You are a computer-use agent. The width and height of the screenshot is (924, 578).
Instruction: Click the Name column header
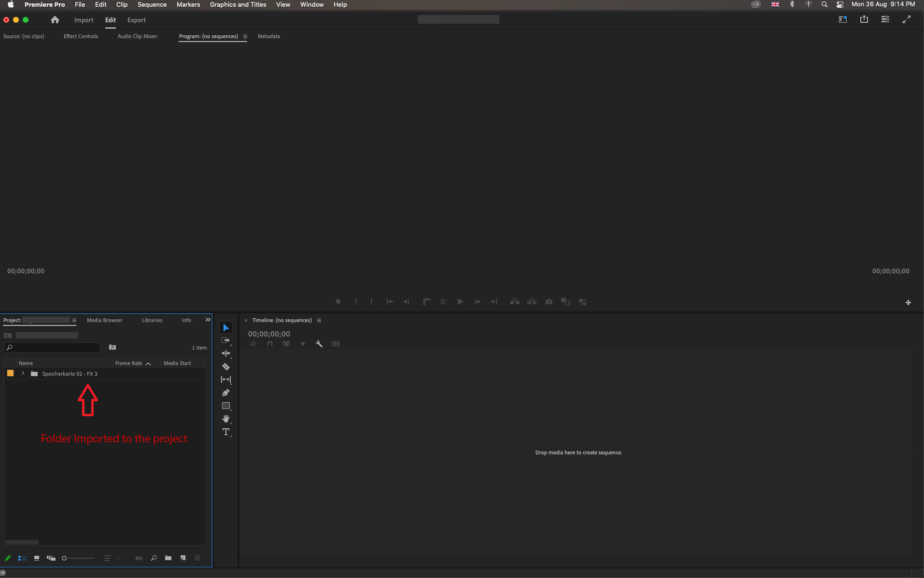point(26,363)
